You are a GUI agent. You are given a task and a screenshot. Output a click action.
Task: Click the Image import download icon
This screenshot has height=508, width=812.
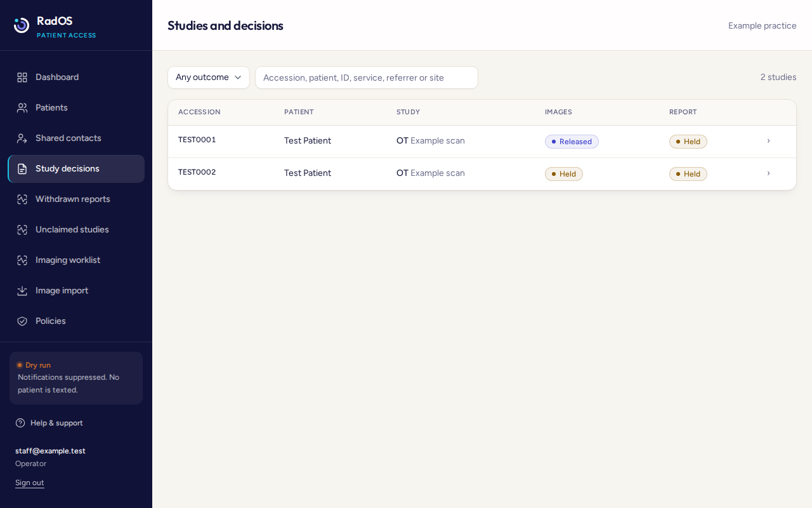click(x=22, y=291)
